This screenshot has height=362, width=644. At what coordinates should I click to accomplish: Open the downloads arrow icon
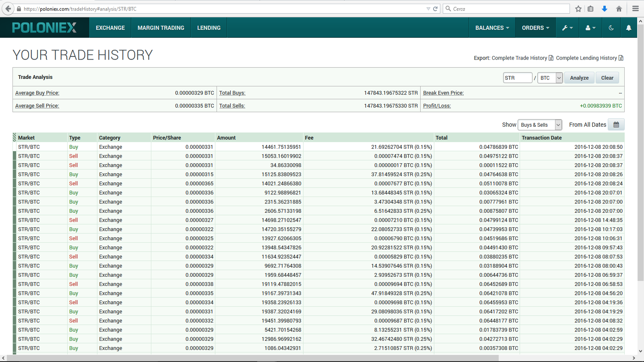point(605,9)
